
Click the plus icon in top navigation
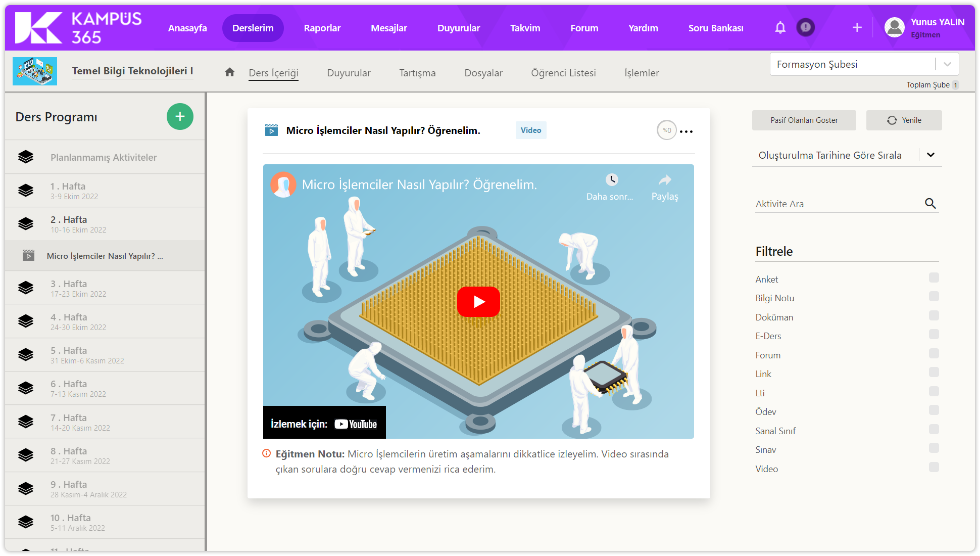[x=857, y=27]
